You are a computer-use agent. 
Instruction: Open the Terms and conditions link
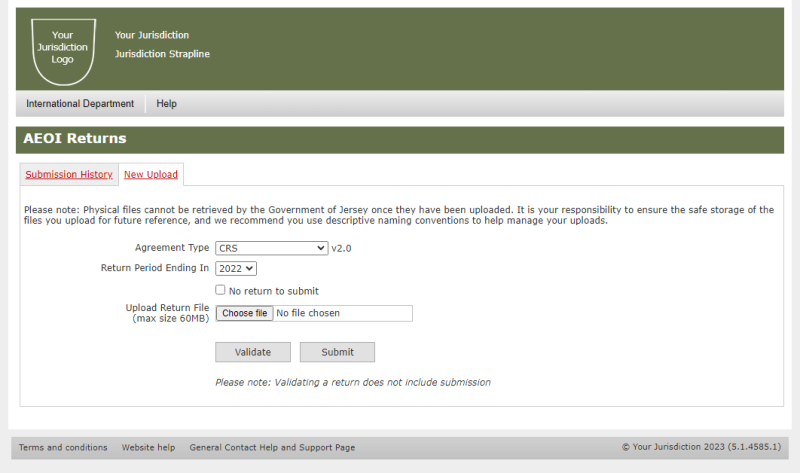click(63, 447)
